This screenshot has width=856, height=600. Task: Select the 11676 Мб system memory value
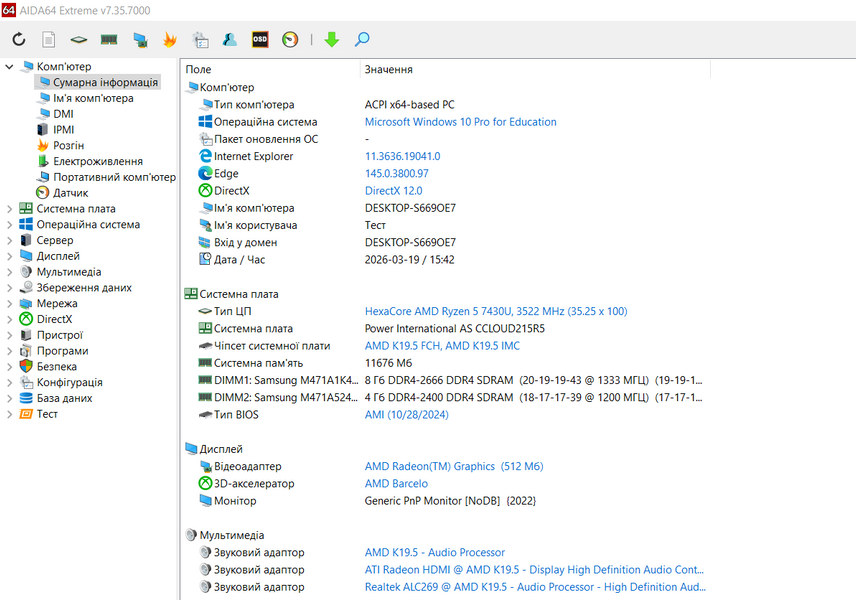tap(388, 363)
